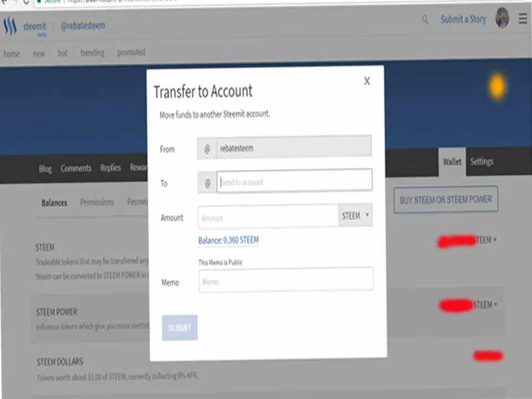Open the search magnifier icon
Screen dimensions: 532x399
[425, 19]
